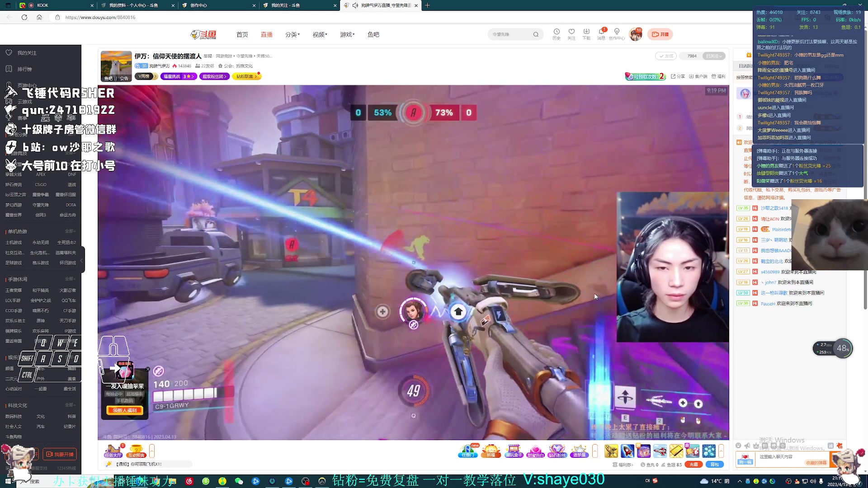Open 钻粉联赛 badge

(246, 76)
